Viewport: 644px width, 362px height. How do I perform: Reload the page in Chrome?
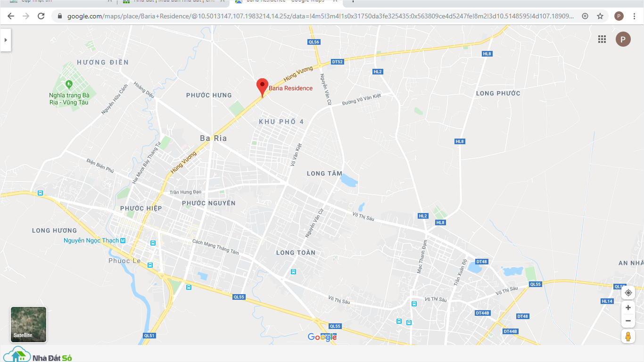(x=41, y=16)
